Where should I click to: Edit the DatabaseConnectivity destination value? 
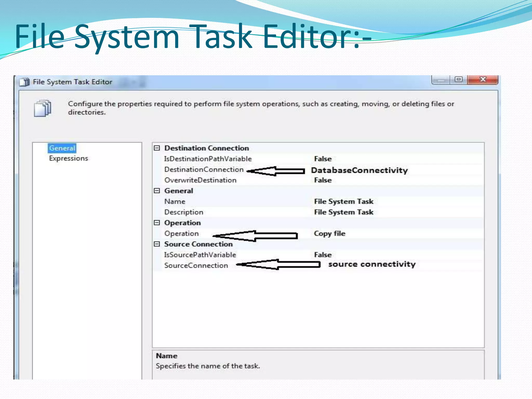point(359,170)
